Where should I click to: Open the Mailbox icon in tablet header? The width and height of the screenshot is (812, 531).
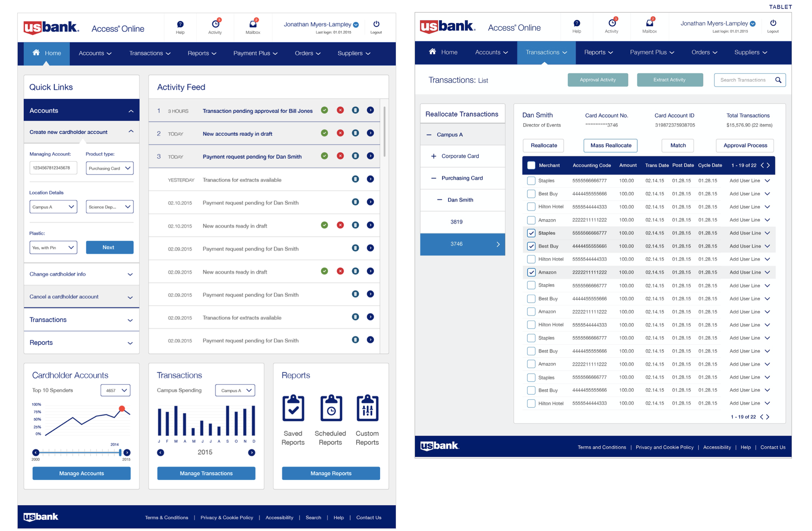point(649,23)
